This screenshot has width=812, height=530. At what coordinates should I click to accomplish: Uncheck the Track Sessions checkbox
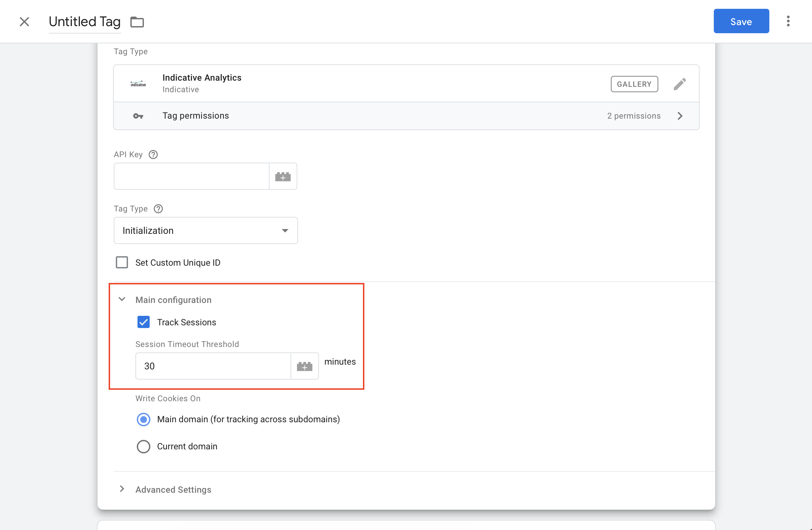(143, 322)
